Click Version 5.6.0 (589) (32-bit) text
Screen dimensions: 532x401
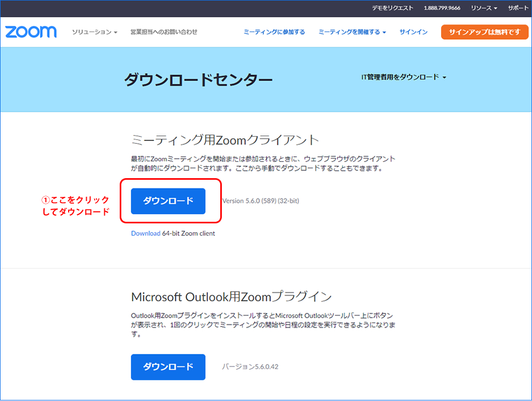click(x=261, y=201)
